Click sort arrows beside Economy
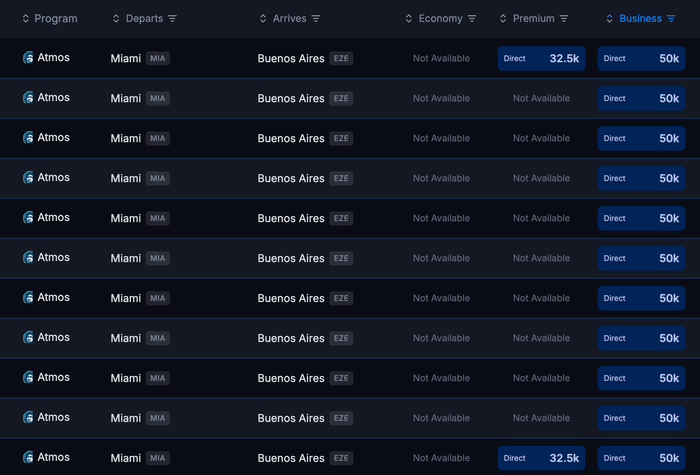Screen dimensions: 700x475 tap(408, 18)
